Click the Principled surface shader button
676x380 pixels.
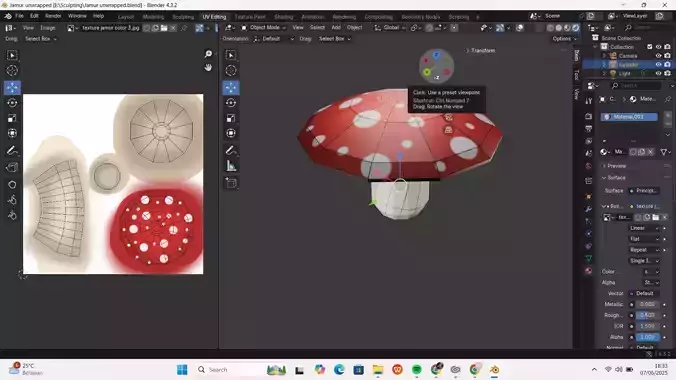[645, 191]
